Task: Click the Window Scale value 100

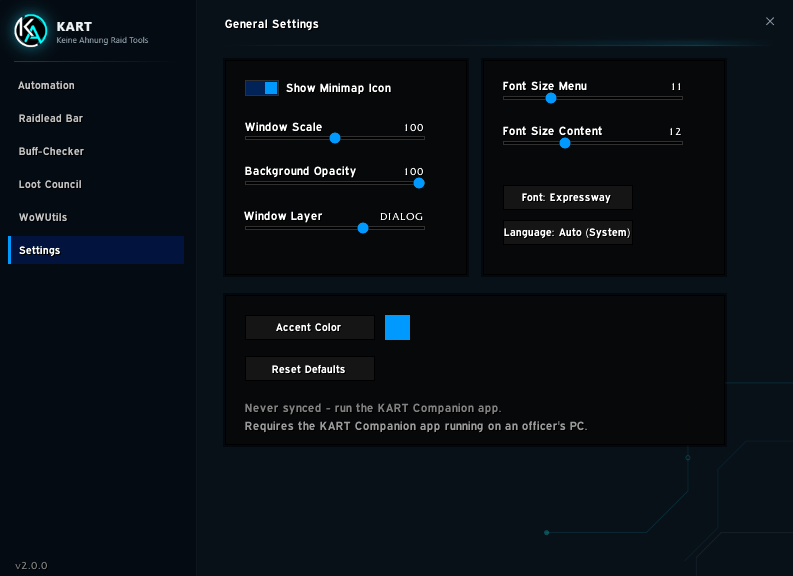Action: point(414,127)
